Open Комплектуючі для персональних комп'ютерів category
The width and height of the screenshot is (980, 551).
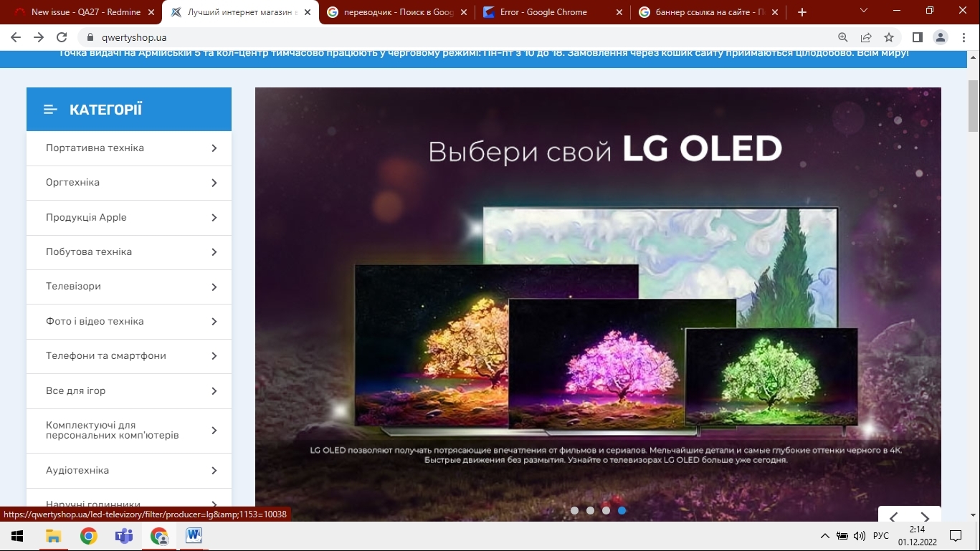[113, 430]
